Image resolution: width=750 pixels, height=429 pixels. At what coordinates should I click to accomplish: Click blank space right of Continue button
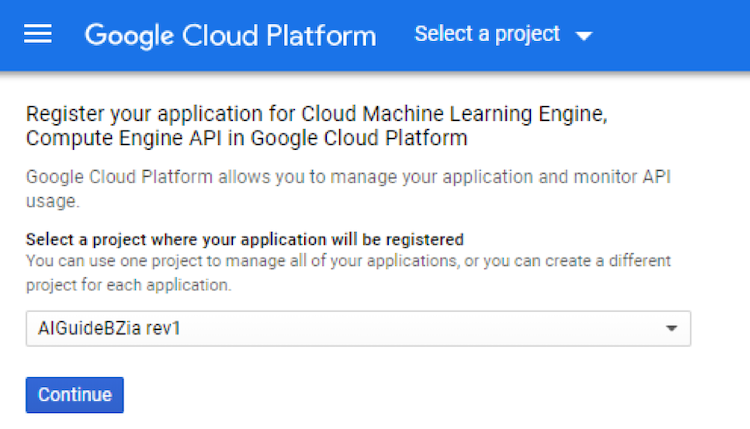click(400, 395)
